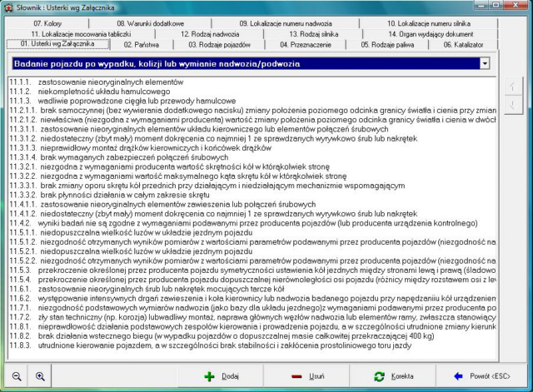This screenshot has width=533, height=392.
Task: Click the Powrót <ESC> back button
Action: point(481,376)
